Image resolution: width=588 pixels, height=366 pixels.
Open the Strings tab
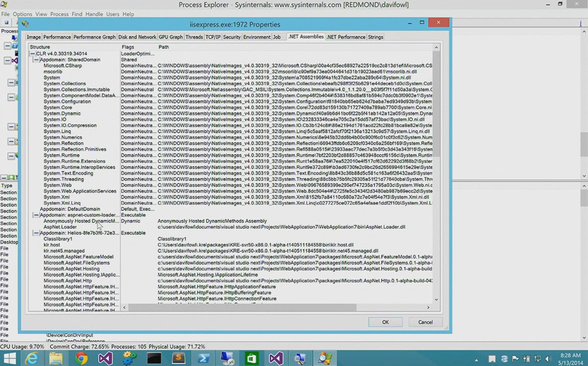coord(376,37)
